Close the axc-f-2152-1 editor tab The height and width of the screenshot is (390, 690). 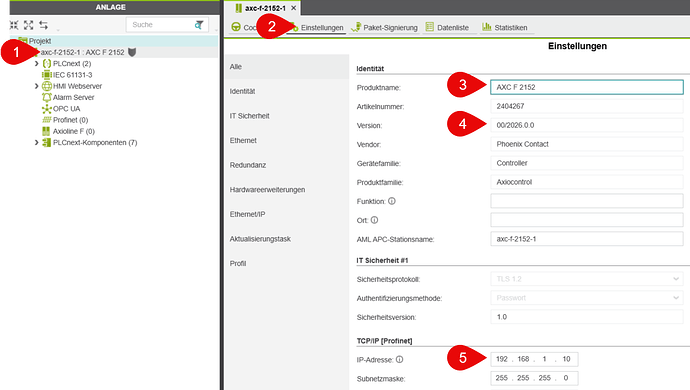[294, 8]
